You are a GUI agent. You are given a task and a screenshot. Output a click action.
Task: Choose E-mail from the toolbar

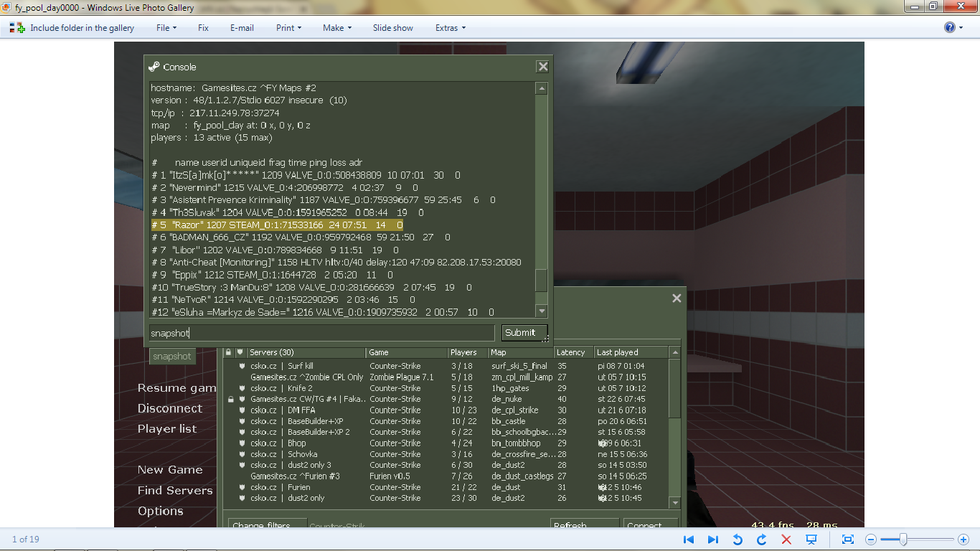[x=242, y=28]
